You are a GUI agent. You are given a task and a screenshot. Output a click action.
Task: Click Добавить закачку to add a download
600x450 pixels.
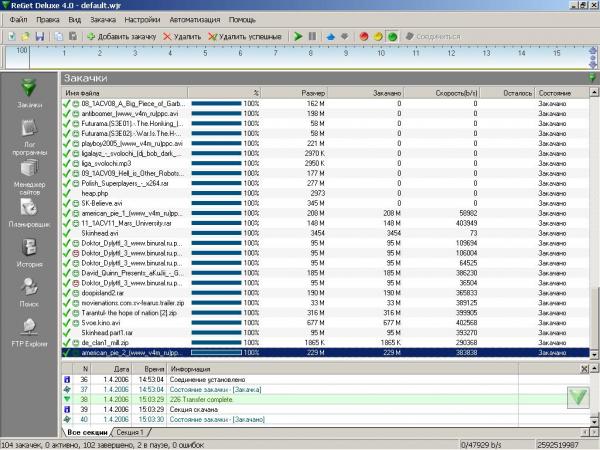122,36
